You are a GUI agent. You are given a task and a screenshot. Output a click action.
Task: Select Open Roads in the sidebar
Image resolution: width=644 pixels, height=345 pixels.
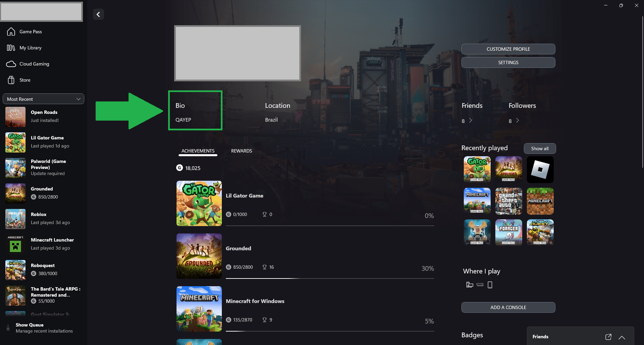tap(44, 117)
